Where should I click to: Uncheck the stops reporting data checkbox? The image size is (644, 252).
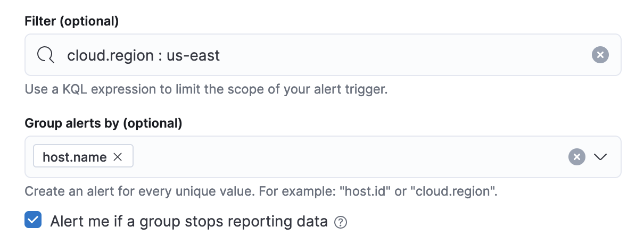33,220
